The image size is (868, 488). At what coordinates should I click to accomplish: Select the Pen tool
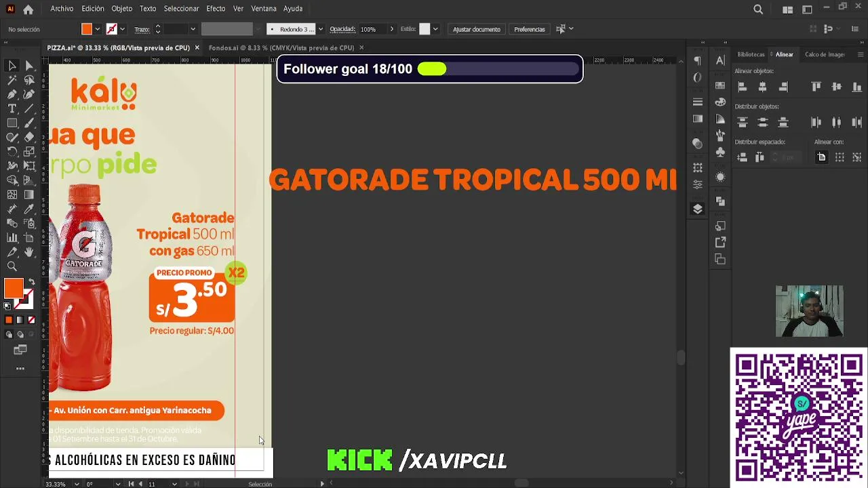click(x=12, y=94)
